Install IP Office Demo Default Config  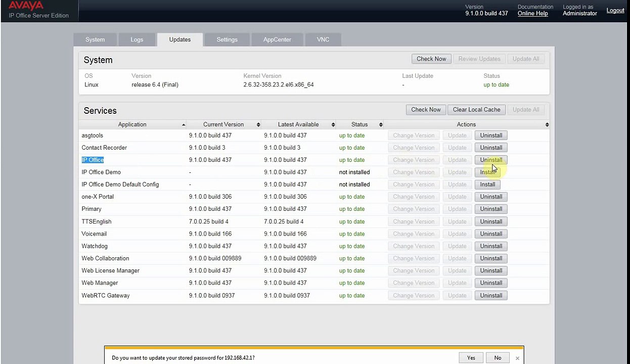[487, 185]
